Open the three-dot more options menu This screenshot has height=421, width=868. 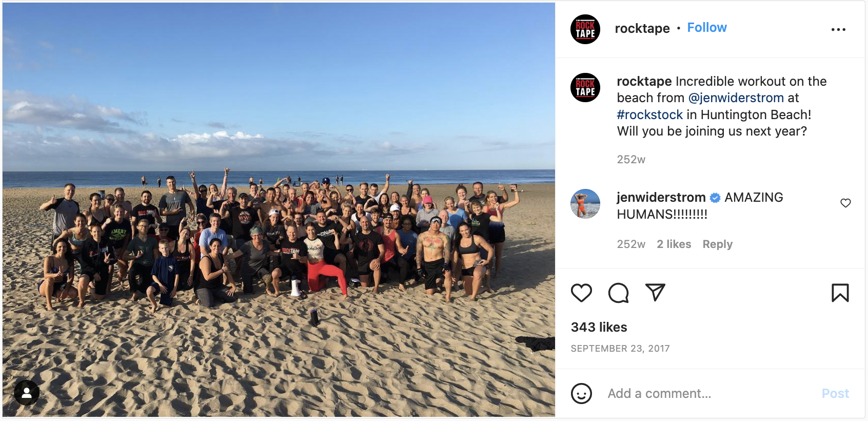(838, 30)
